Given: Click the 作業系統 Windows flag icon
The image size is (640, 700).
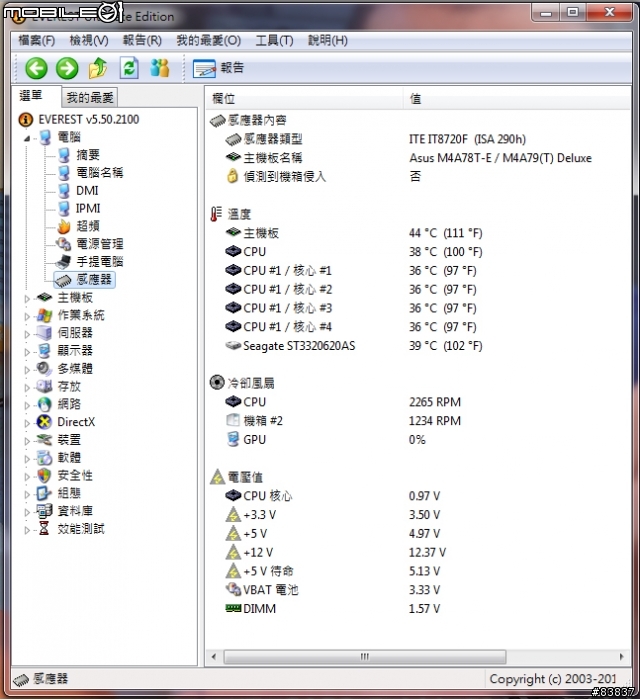Looking at the screenshot, I should (x=44, y=315).
